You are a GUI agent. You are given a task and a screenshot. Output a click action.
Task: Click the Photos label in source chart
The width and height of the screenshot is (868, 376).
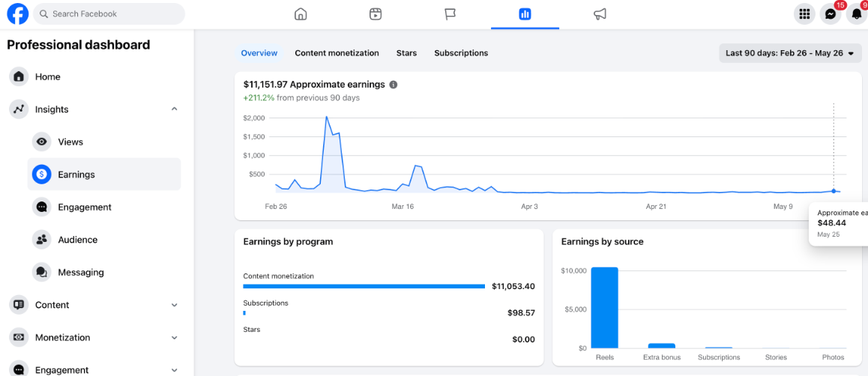(833, 357)
